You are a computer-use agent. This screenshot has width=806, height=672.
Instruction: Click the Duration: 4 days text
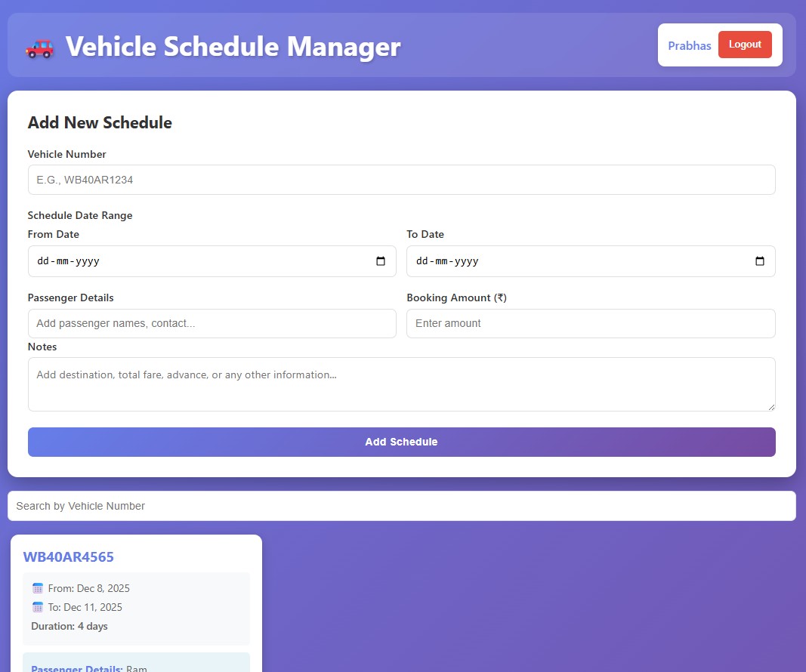69,626
